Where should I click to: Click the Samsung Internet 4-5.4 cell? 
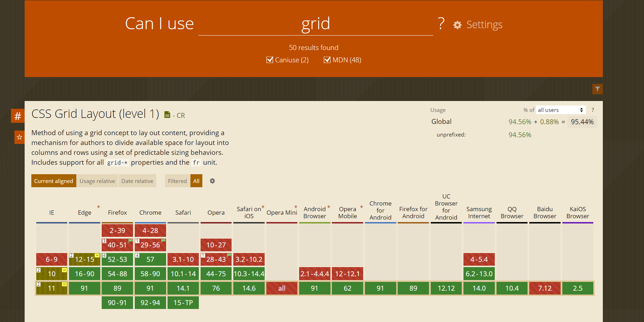pyautogui.click(x=479, y=259)
